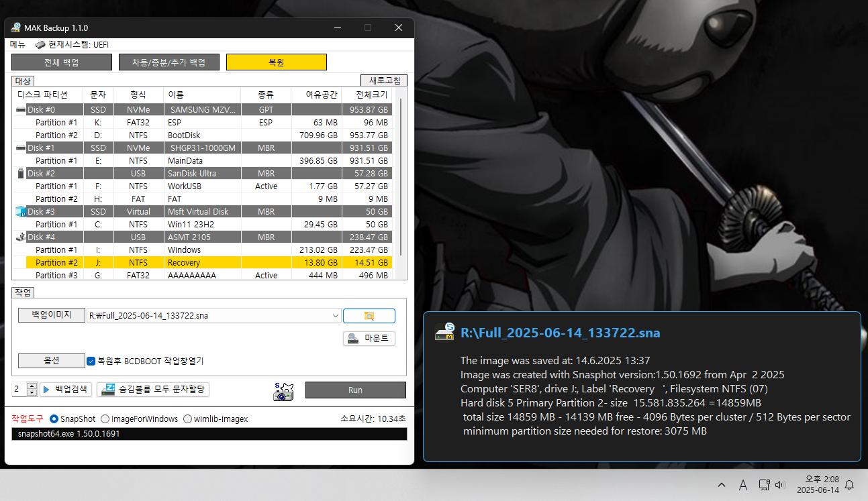The image size is (868, 501).
Task: Click 숨김볼륨 모두 문자할당 button
Action: pos(153,390)
